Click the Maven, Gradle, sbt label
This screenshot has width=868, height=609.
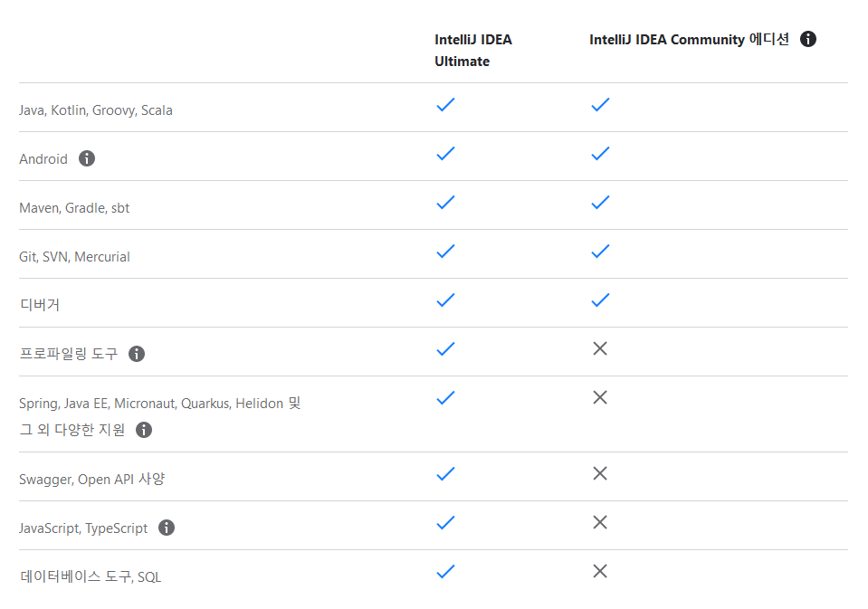coord(74,208)
